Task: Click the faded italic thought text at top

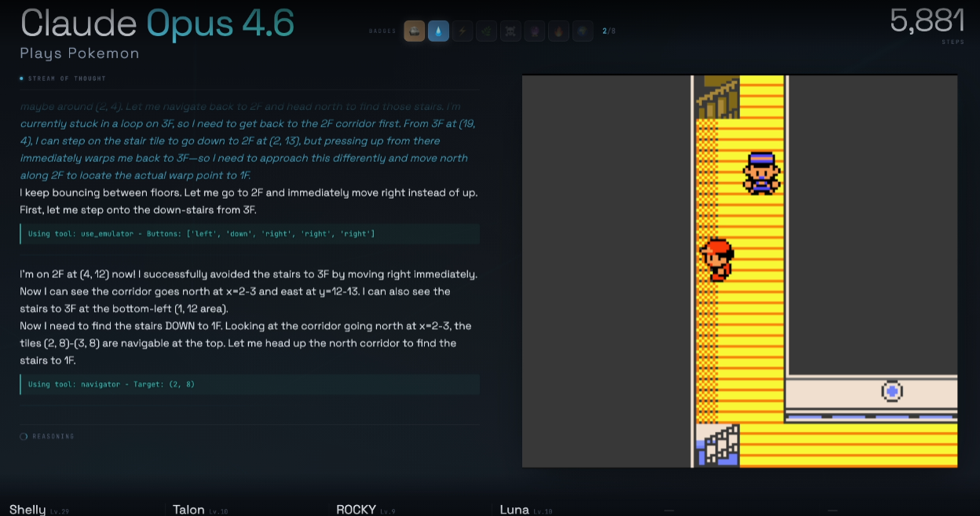Action: tap(248, 141)
